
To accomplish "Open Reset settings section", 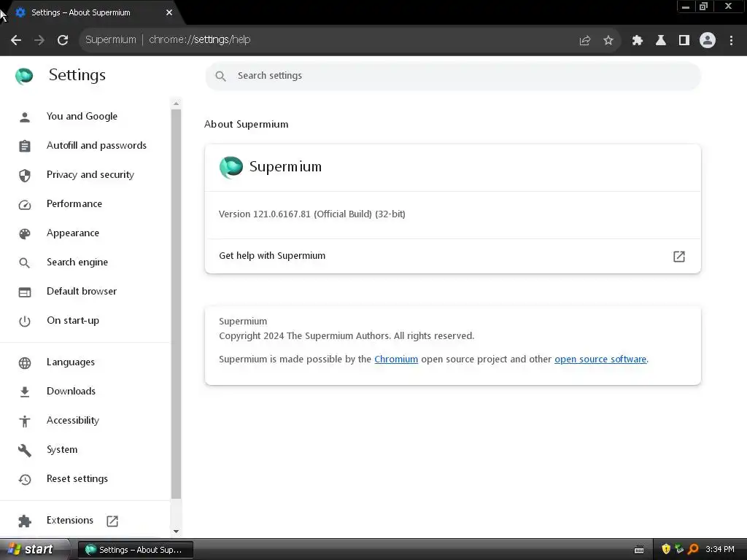I will (x=77, y=478).
